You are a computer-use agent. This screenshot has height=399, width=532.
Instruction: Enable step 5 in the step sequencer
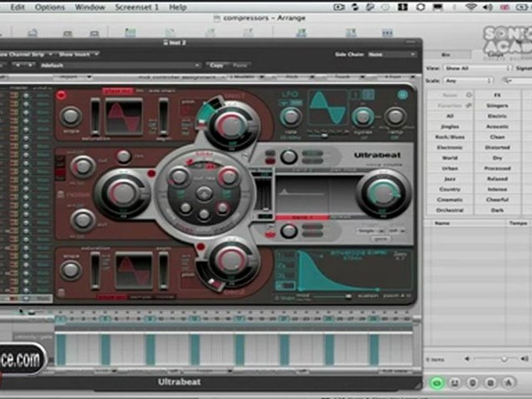[x=105, y=319]
